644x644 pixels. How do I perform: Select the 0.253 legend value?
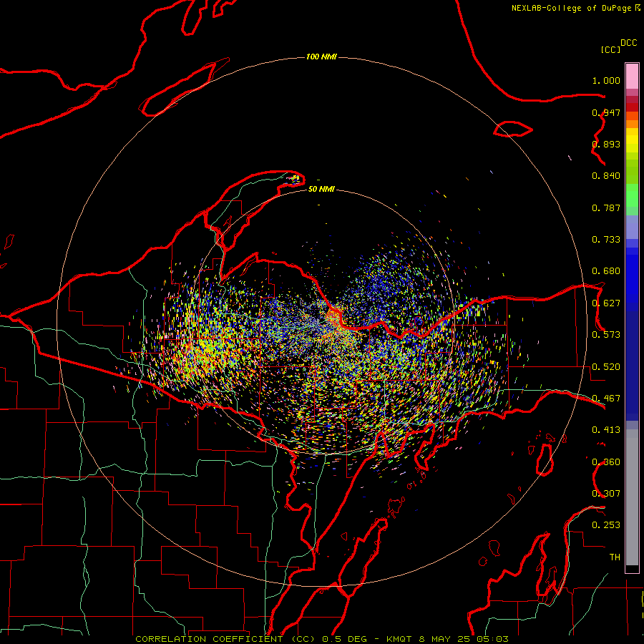coord(606,525)
